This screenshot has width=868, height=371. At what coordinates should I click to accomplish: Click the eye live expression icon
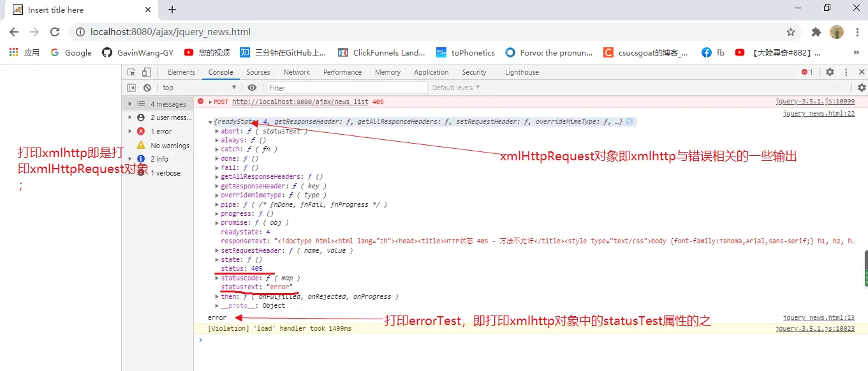253,87
